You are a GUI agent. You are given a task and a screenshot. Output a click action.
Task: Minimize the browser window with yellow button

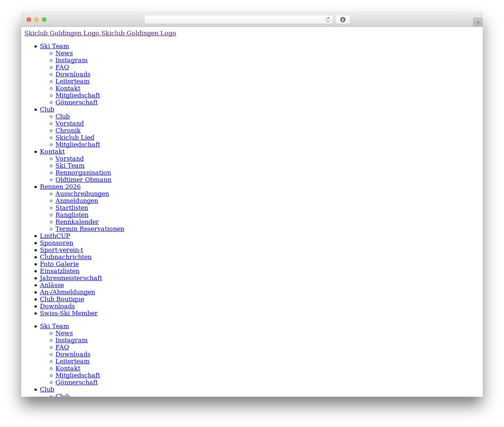pyautogui.click(x=37, y=20)
